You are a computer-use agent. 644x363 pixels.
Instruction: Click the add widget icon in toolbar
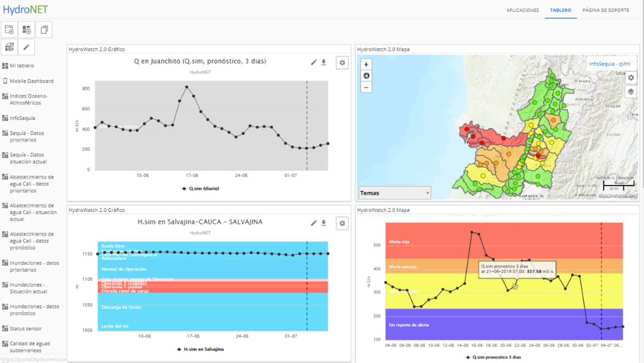pos(27,29)
